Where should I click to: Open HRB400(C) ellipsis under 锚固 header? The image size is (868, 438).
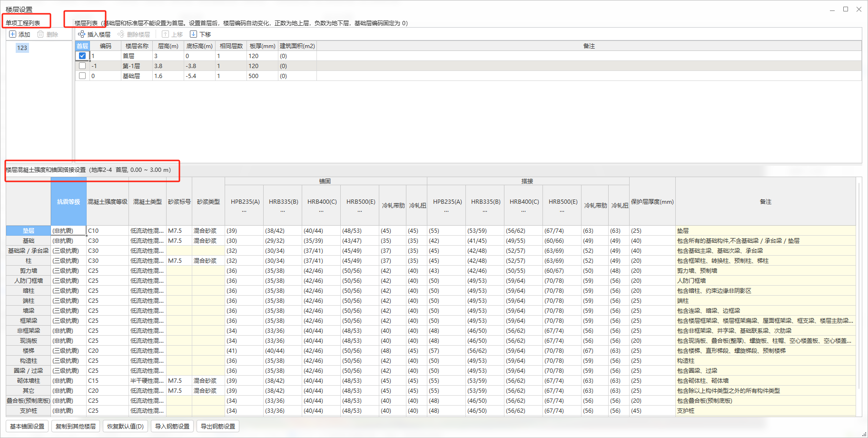(x=322, y=211)
